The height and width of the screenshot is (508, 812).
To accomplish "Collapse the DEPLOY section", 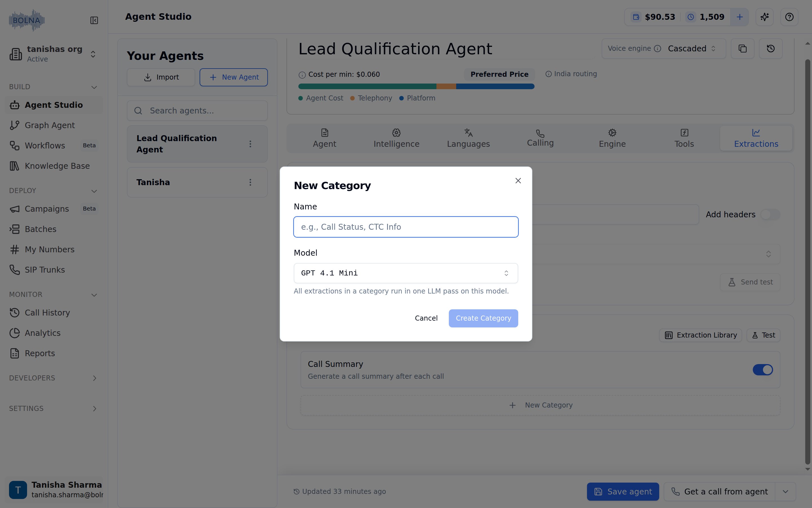I will 54,191.
